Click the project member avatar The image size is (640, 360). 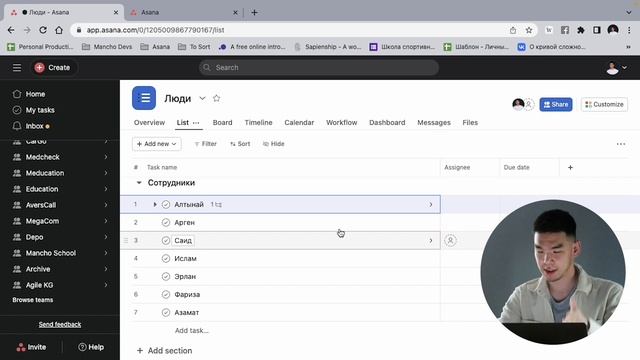(x=518, y=104)
